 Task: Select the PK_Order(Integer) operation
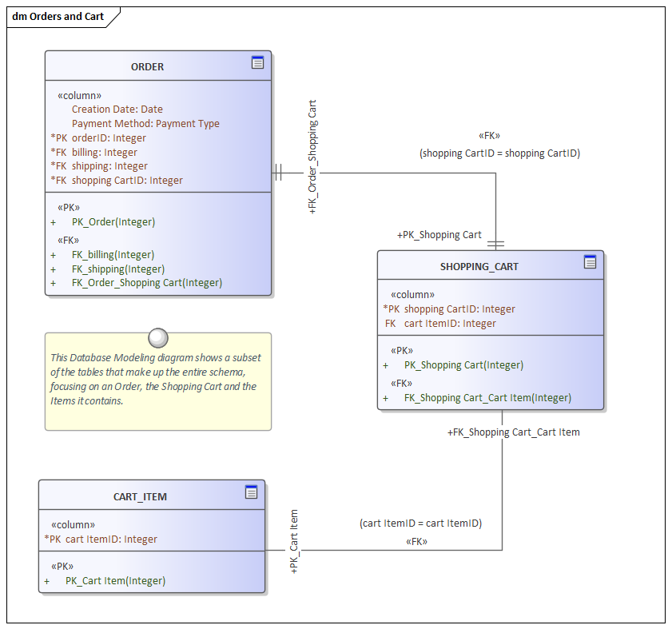[x=112, y=221]
